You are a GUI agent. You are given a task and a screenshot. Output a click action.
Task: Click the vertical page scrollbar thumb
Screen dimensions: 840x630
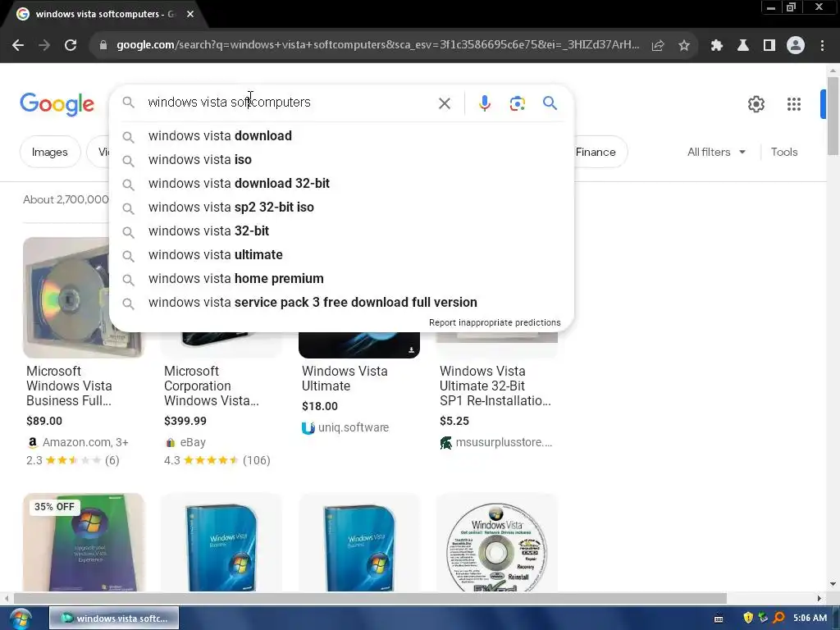pyautogui.click(x=833, y=116)
